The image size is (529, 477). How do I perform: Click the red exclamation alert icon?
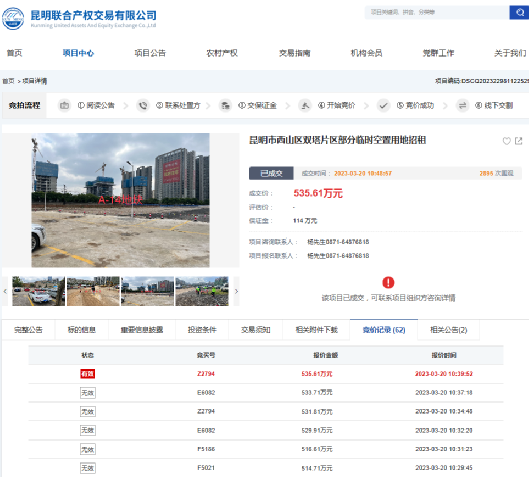point(388,282)
